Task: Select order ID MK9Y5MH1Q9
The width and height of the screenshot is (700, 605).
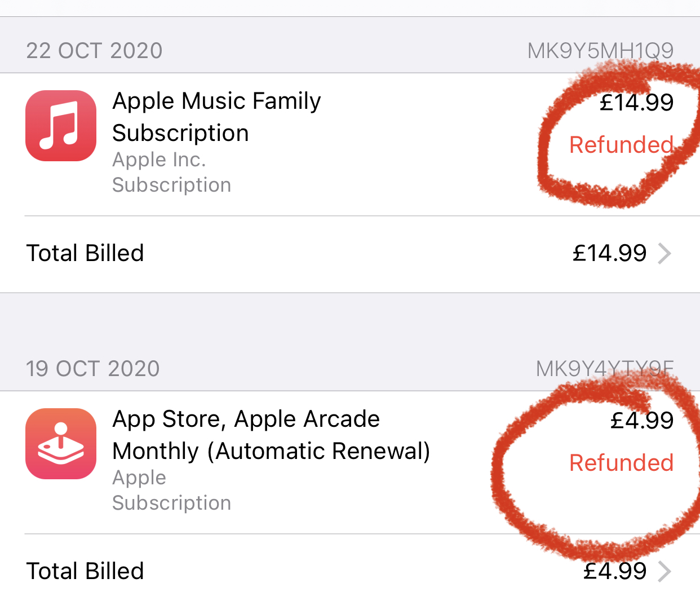Action: point(600,51)
